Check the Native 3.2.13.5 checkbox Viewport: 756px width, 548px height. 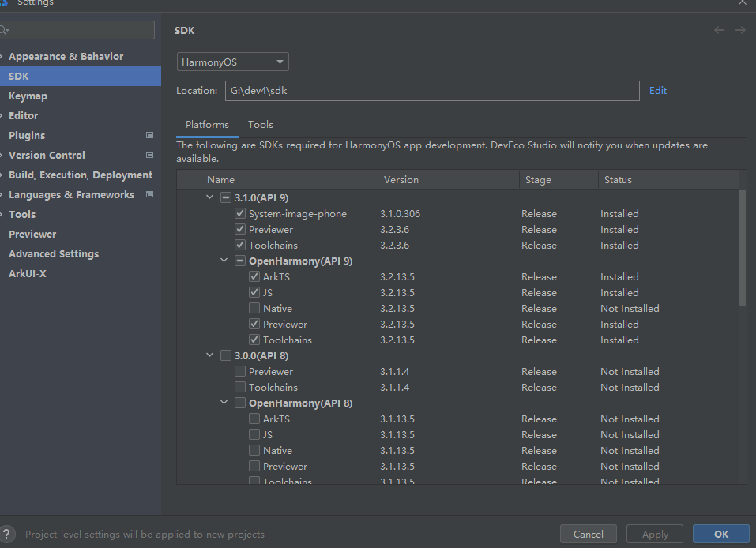pyautogui.click(x=254, y=308)
